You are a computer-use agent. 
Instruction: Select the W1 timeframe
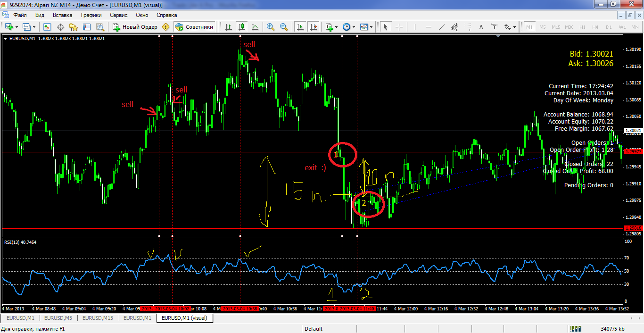click(622, 27)
